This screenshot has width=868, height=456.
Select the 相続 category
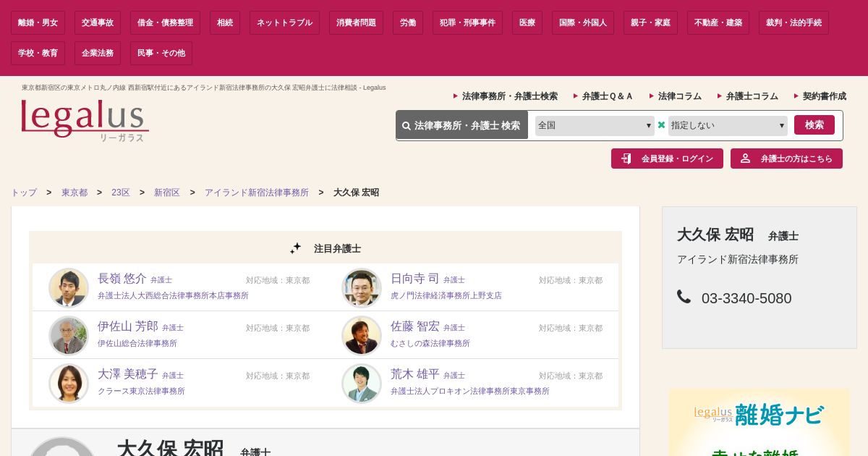point(225,22)
